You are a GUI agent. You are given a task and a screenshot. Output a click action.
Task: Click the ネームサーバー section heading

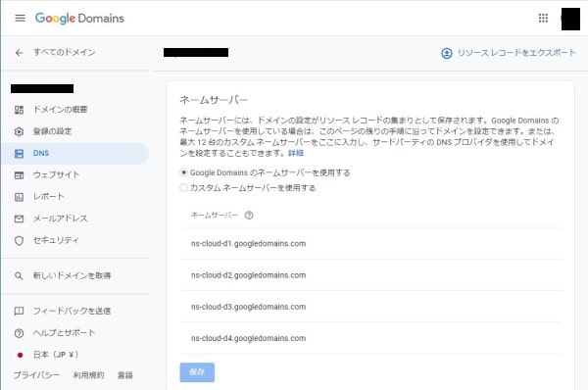pos(214,100)
